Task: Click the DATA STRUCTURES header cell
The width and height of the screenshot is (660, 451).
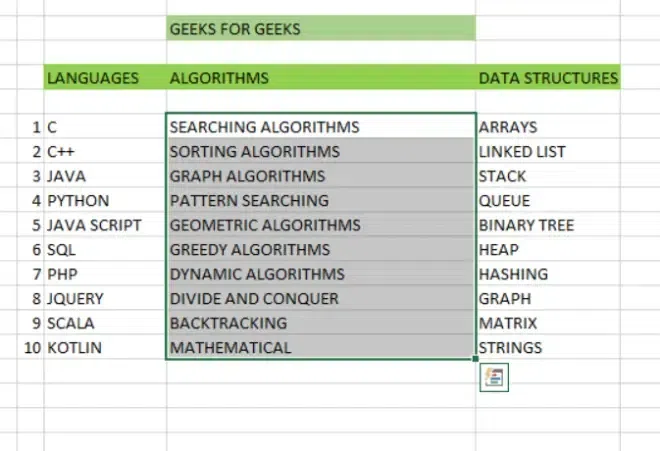Action: point(548,77)
